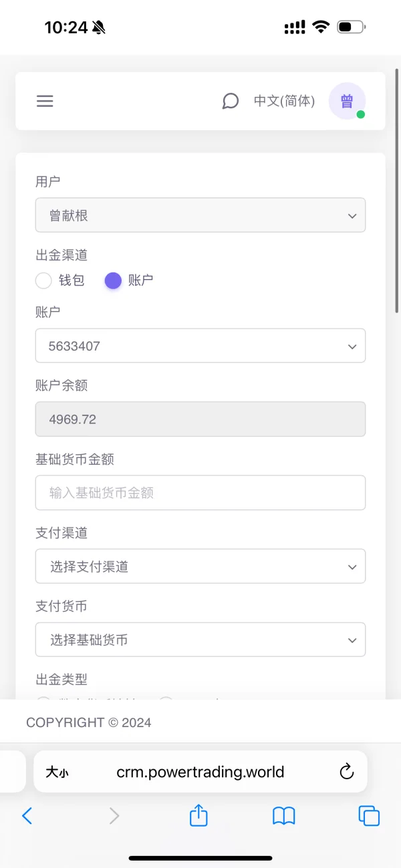
Task: Open Safari bookmarks
Action: click(x=284, y=815)
